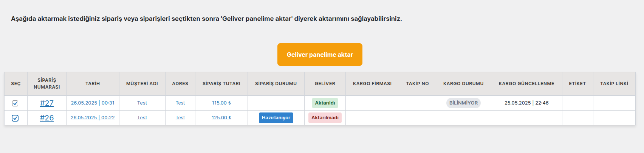Click customer name Test for order #27
Image resolution: width=644 pixels, height=153 pixels.
142,103
